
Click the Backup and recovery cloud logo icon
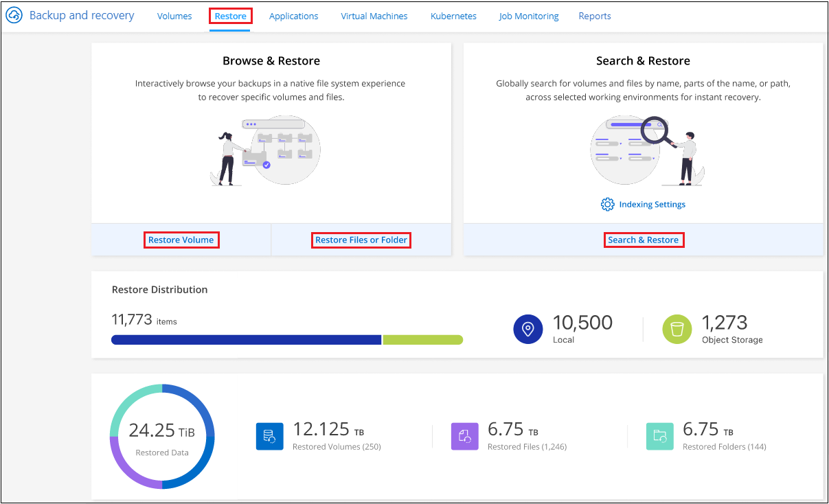tap(14, 16)
